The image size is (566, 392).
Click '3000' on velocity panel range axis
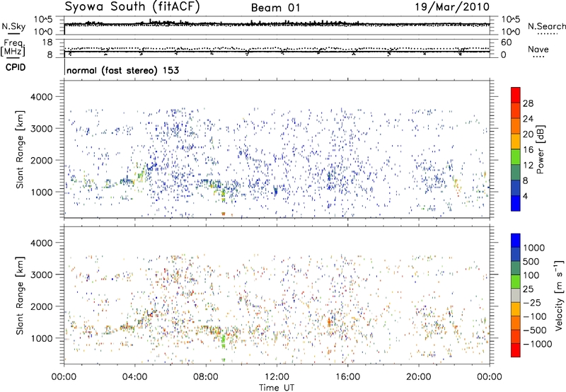point(41,275)
